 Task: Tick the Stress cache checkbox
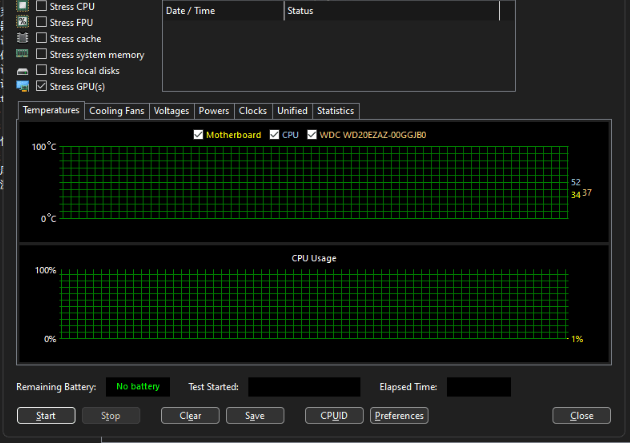click(41, 38)
